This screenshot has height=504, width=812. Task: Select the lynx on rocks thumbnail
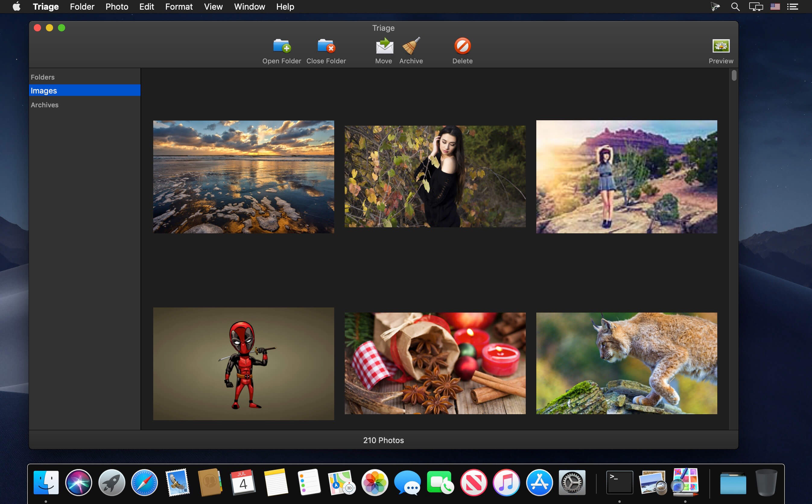[x=626, y=363]
